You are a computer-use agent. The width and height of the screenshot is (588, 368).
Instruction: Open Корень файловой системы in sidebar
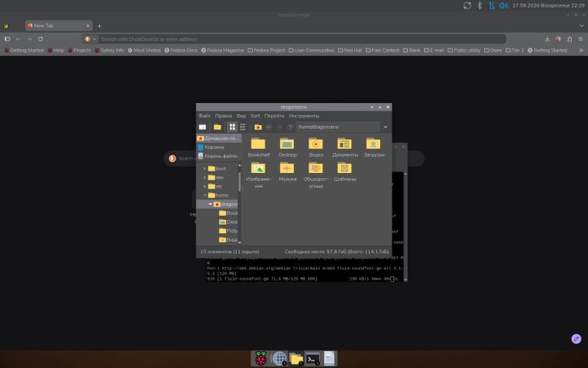218,156
